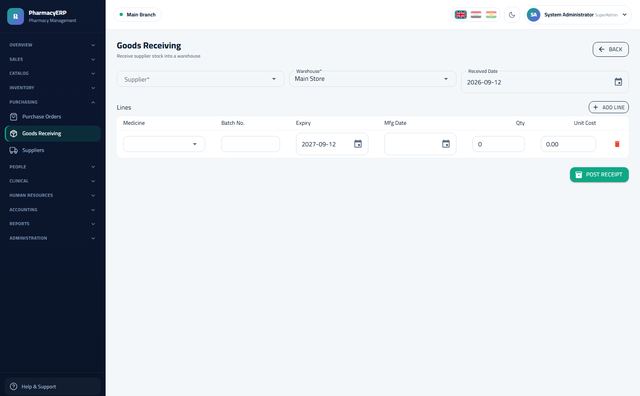The image size is (640, 396).
Task: Click the Back button
Action: coord(611,49)
